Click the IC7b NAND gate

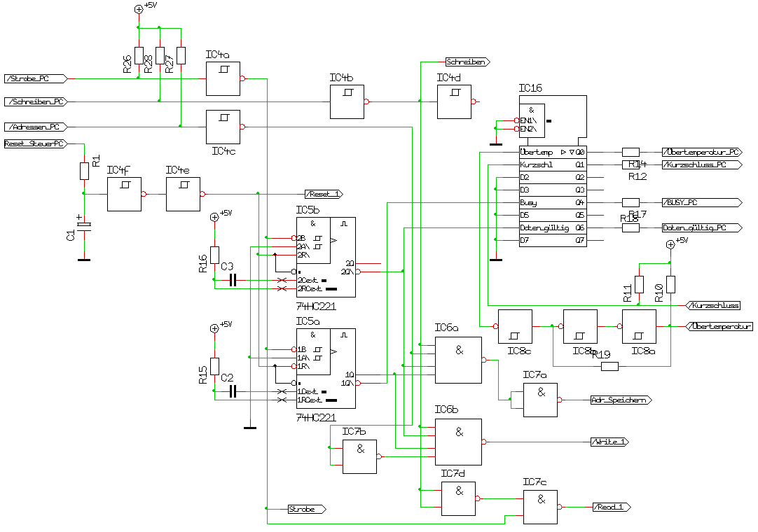[359, 456]
